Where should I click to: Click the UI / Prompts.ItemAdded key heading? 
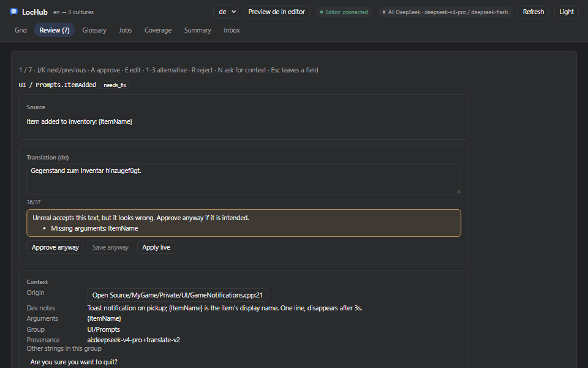[58, 85]
